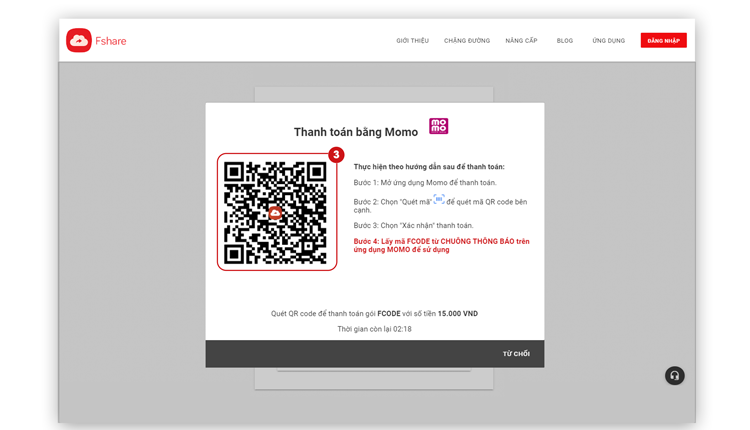Click 'Thực hiện theo hướng dẫn sau' heading
This screenshot has width=750, height=430.
click(429, 167)
